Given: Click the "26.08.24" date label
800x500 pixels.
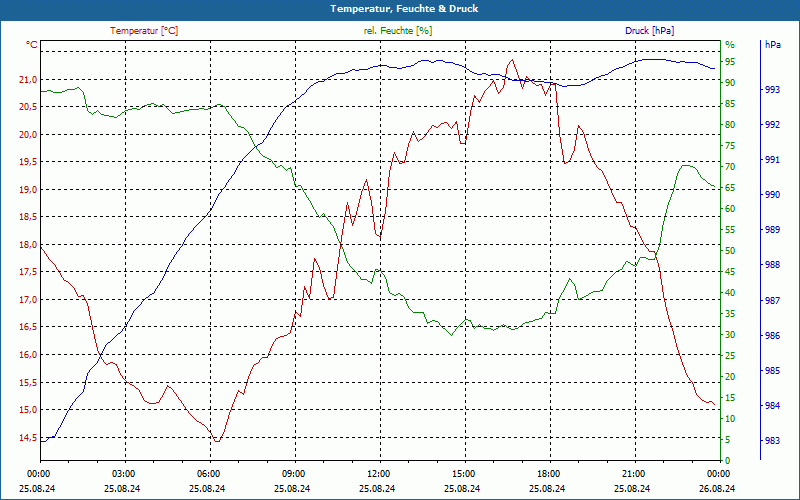Looking at the screenshot, I should pos(717,489).
